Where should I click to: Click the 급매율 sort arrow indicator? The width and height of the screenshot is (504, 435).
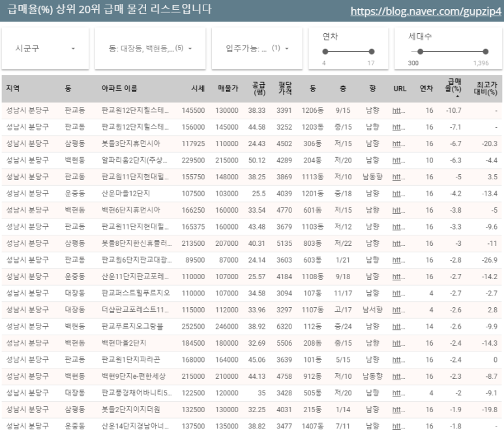pos(458,96)
